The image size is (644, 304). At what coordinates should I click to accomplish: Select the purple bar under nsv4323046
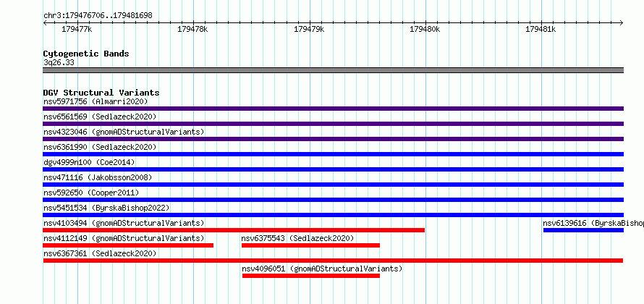click(x=333, y=139)
